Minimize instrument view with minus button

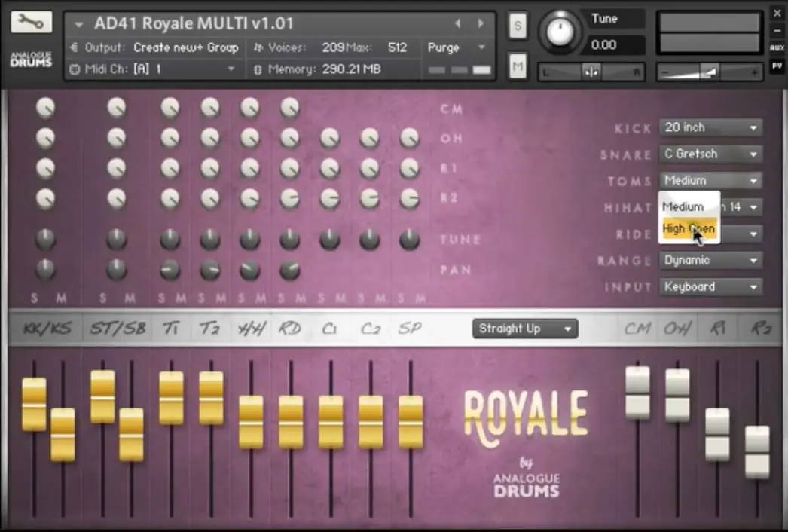click(777, 30)
